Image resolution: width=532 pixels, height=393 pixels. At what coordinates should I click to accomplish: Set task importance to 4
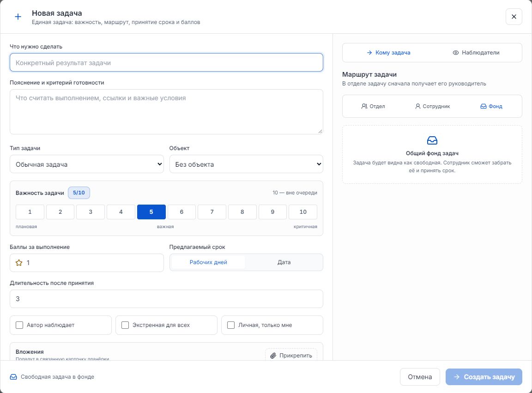point(121,212)
